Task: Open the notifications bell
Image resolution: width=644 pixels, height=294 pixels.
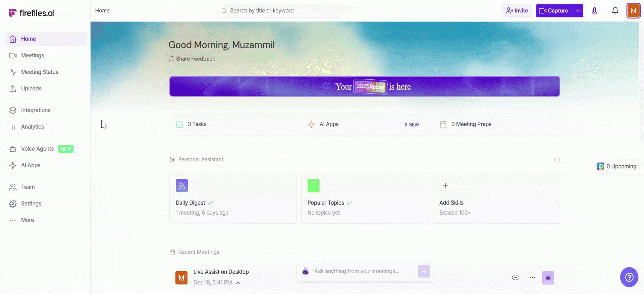Action: (x=615, y=11)
